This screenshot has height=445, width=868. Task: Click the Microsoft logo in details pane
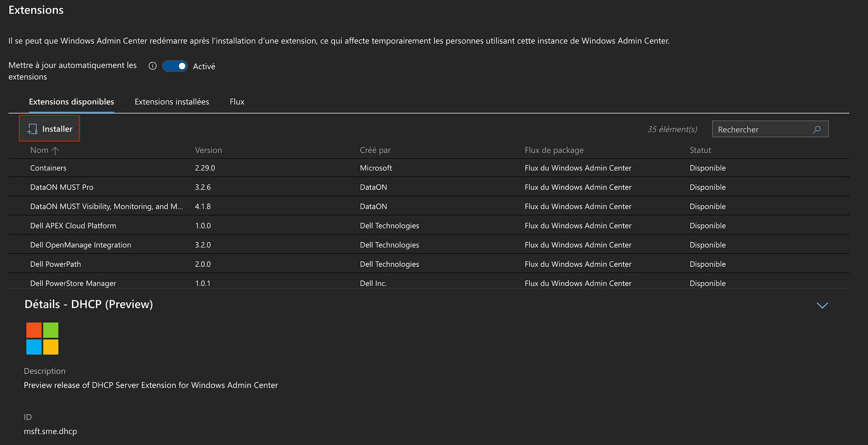click(42, 339)
